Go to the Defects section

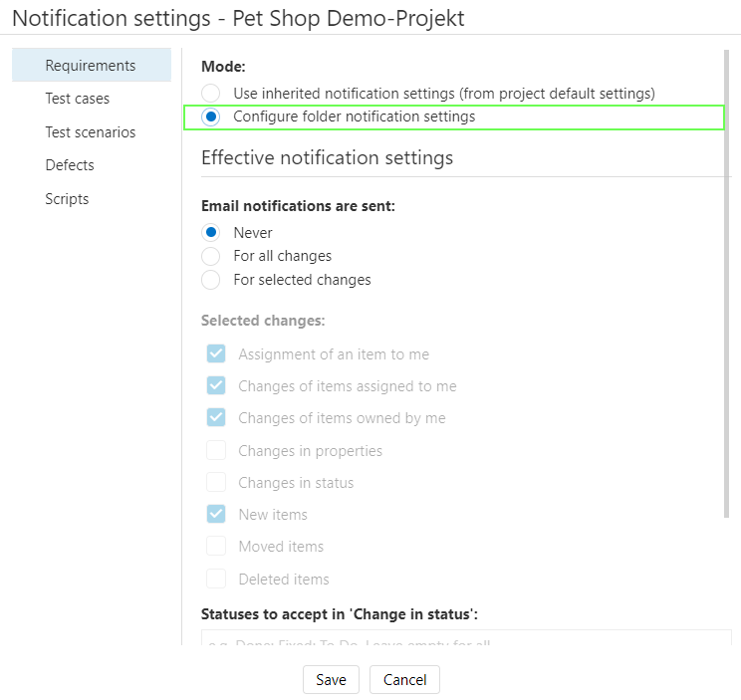coord(70,165)
